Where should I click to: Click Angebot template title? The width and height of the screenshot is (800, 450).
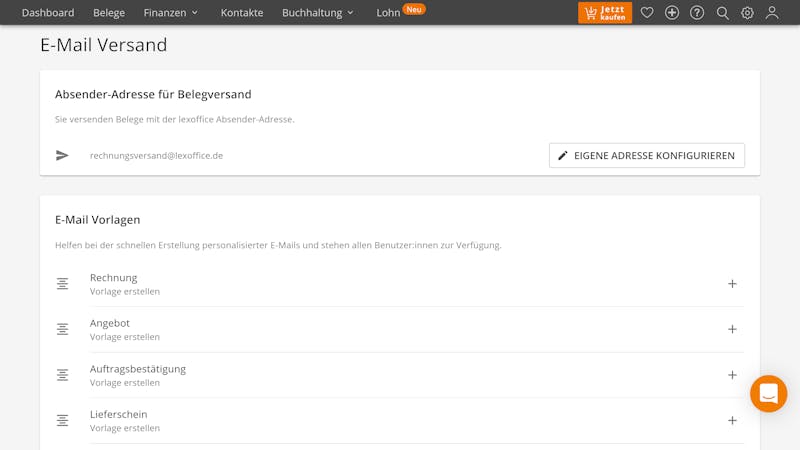tap(110, 323)
